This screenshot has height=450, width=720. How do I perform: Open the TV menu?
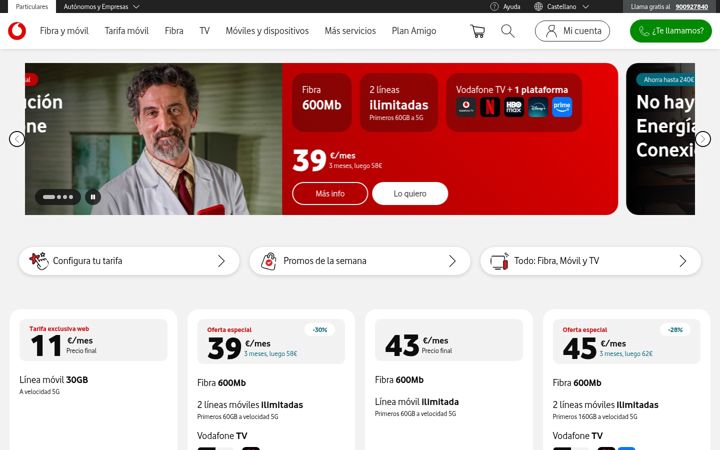204,31
